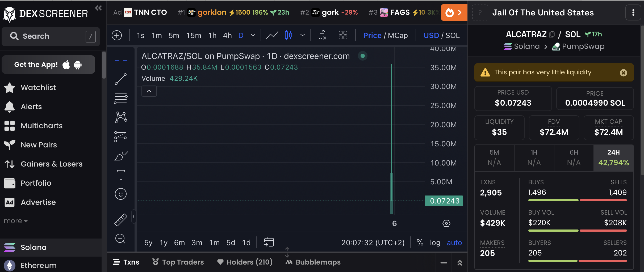Collapse the drawing toolbar side arrow
Image resolution: width=644 pixels, height=272 pixels.
pos(134,217)
